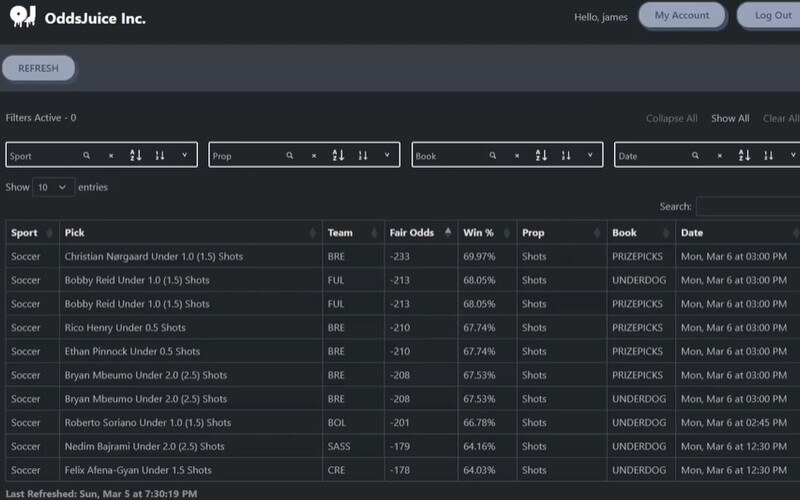
Task: Sort table by Pick column header
Action: click(x=191, y=233)
